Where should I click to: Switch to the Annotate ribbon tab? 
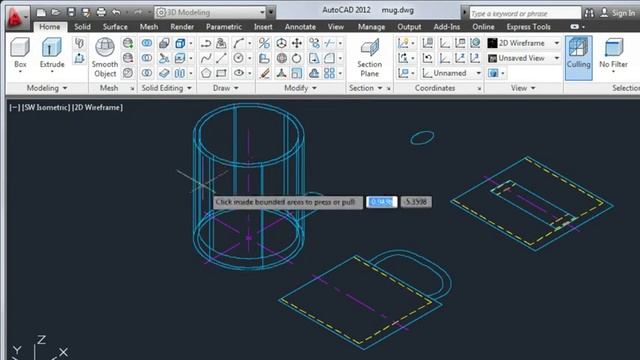pyautogui.click(x=300, y=27)
